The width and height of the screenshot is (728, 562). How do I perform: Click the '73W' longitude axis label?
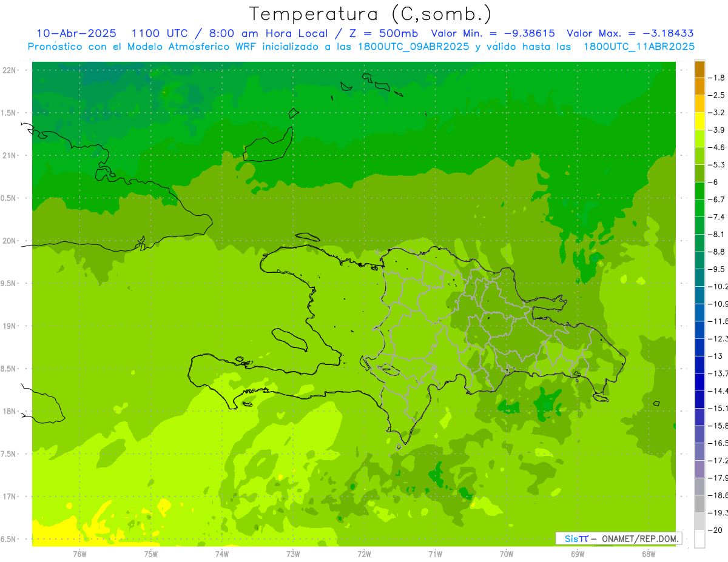pos(293,554)
